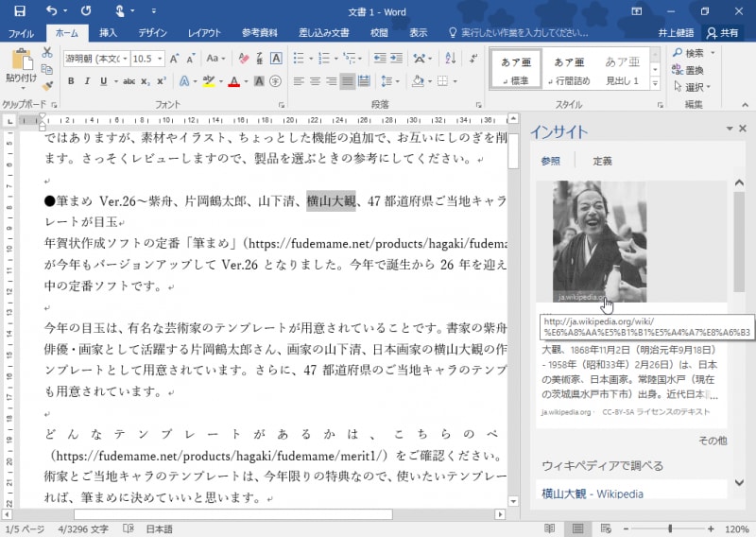Screen dimensions: 756x537
Task: Click the その他 link in Insight pane
Action: point(713,441)
